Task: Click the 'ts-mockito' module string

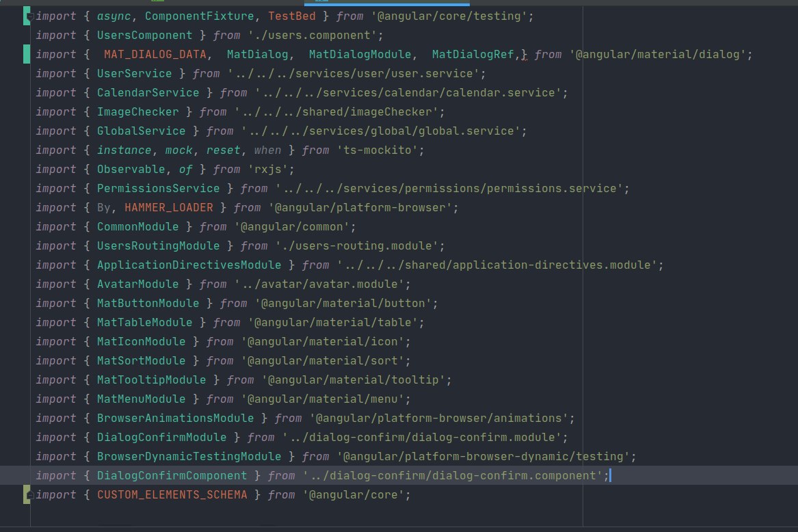Action: tap(377, 150)
